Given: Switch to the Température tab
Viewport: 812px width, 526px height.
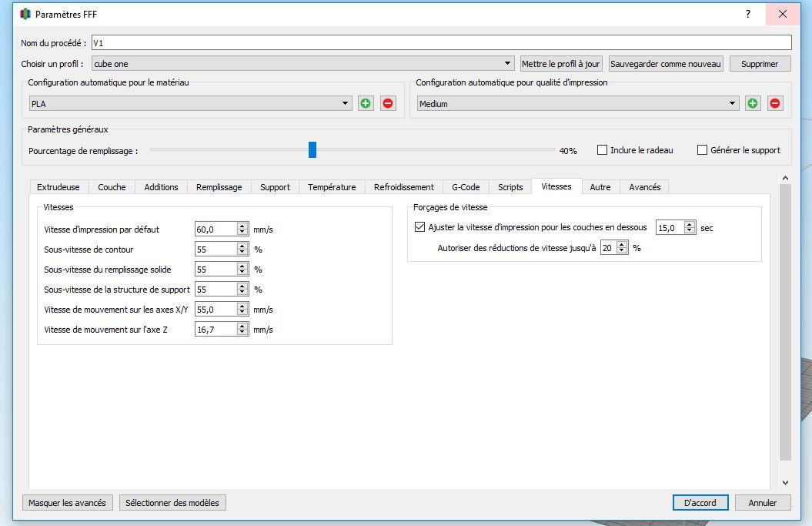Looking at the screenshot, I should coord(332,187).
